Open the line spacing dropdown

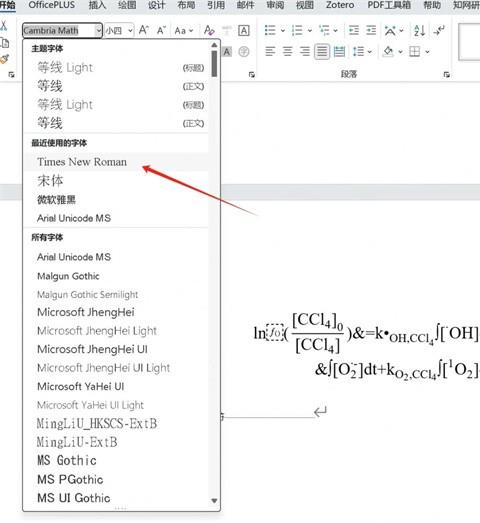click(370, 52)
